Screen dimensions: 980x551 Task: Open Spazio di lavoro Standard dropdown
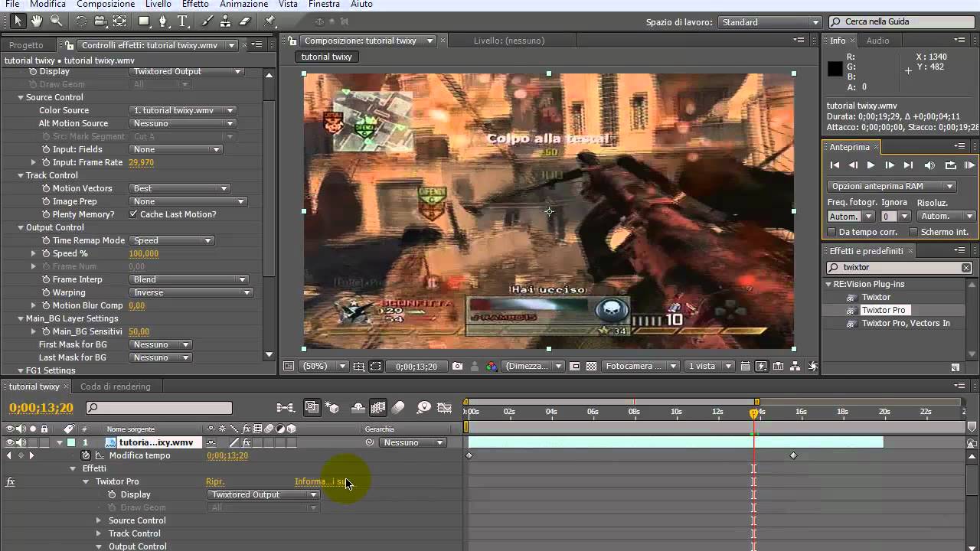[770, 22]
